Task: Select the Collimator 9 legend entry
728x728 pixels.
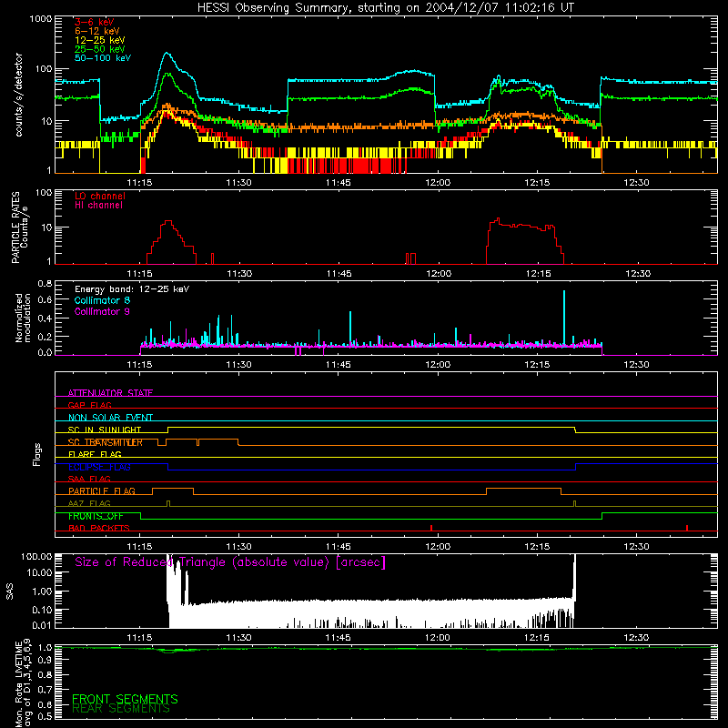Action: pos(102,311)
